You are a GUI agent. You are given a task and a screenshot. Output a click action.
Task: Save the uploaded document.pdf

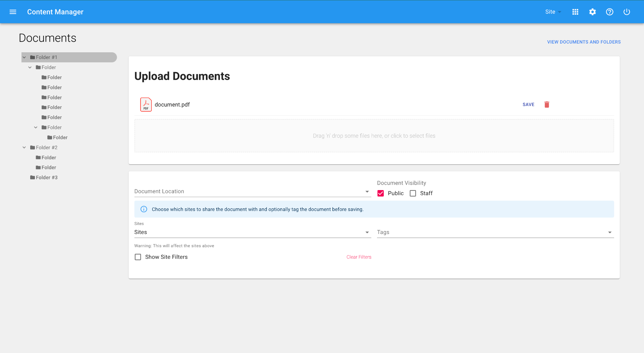click(x=528, y=105)
